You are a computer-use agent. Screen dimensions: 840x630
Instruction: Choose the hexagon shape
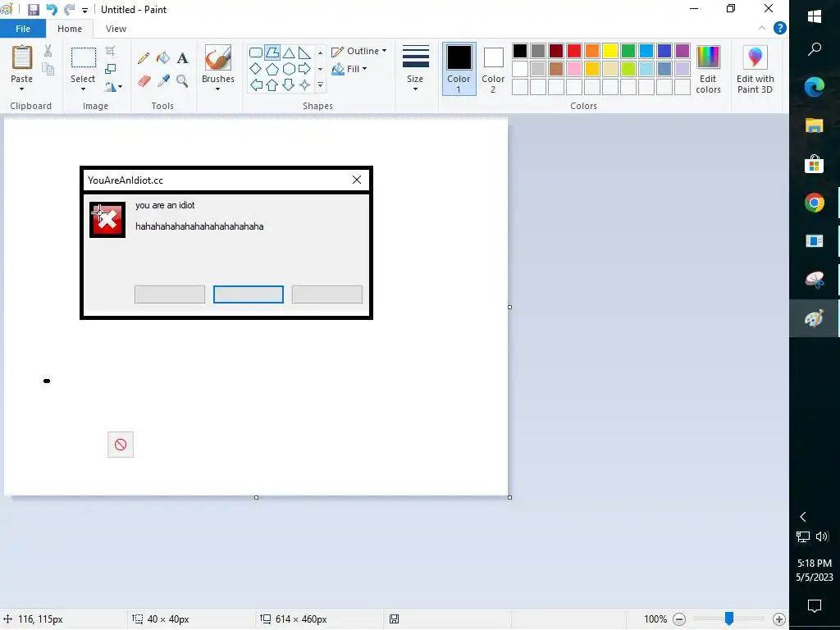pyautogui.click(x=288, y=69)
